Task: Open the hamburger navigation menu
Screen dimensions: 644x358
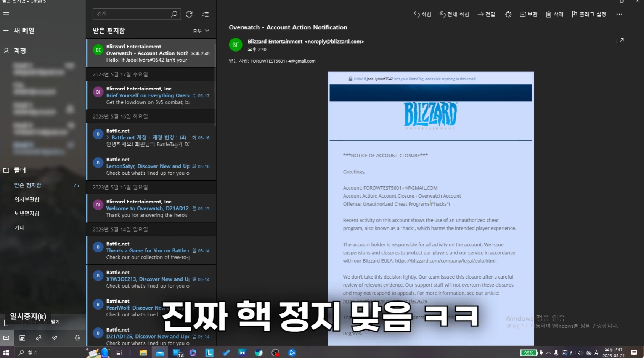Action: [6, 14]
